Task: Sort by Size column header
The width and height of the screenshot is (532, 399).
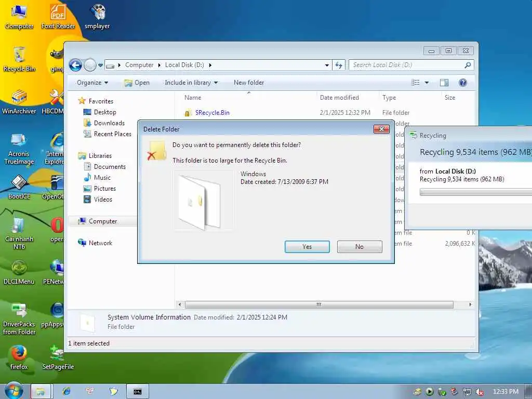Action: 450,97
